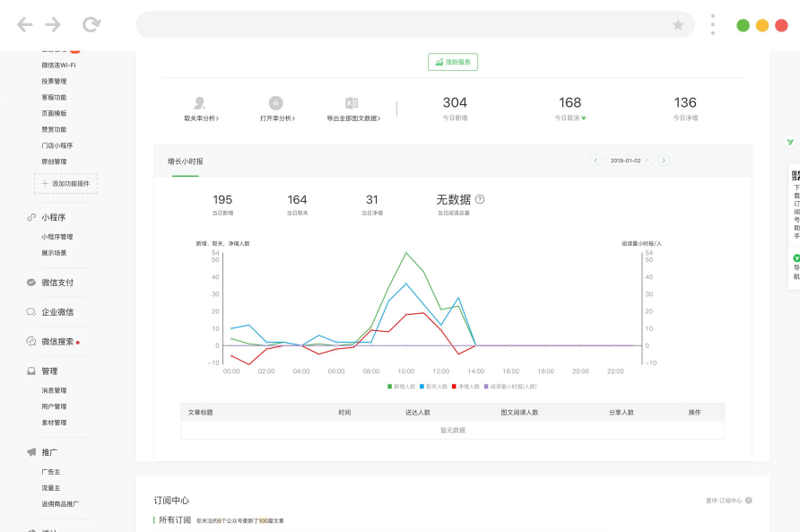The height and width of the screenshot is (532, 800).
Task: Click the browser back arrow
Action: pos(24,25)
